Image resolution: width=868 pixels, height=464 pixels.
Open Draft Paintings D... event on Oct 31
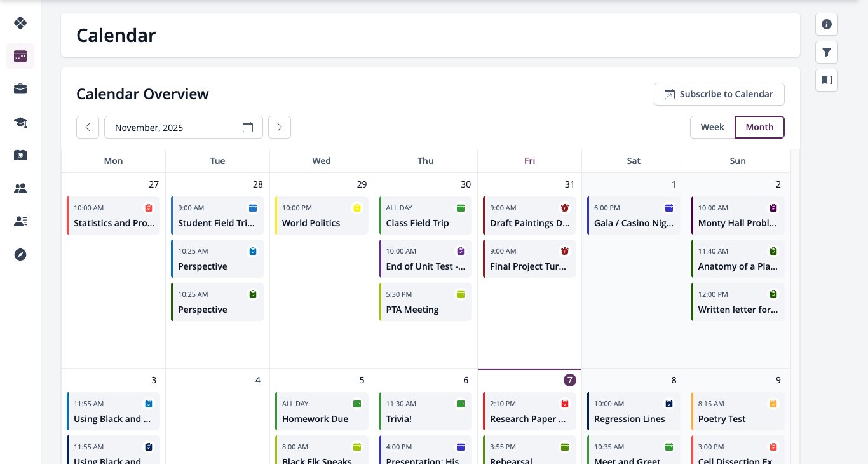tap(529, 215)
